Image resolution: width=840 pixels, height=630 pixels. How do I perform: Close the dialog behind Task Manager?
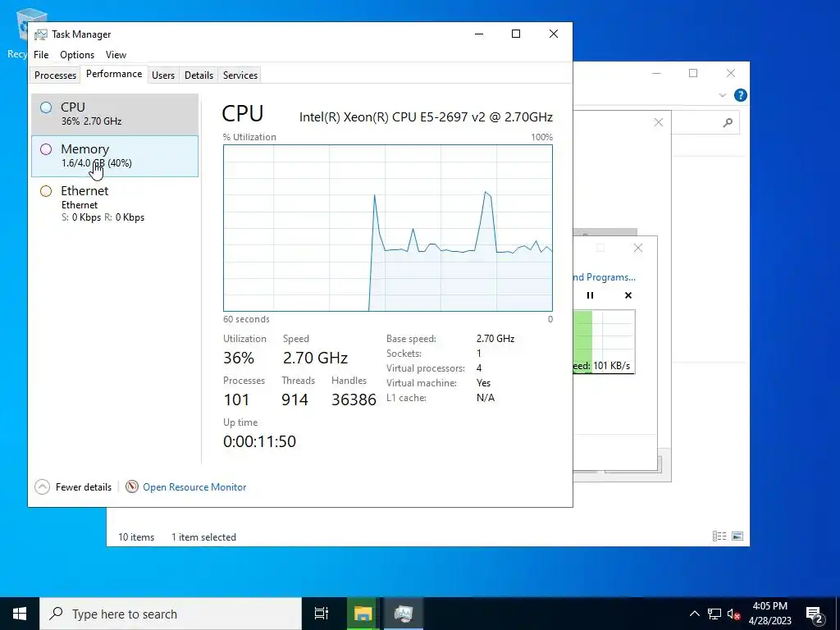pyautogui.click(x=659, y=122)
